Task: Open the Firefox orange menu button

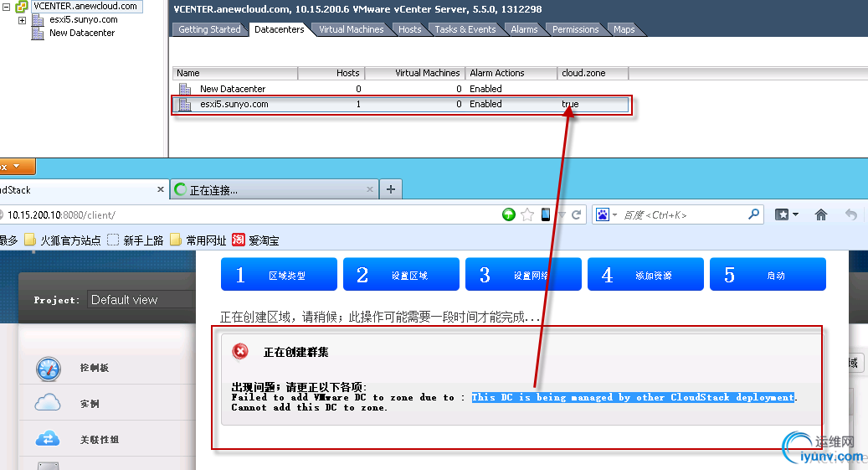Action: click(x=17, y=166)
